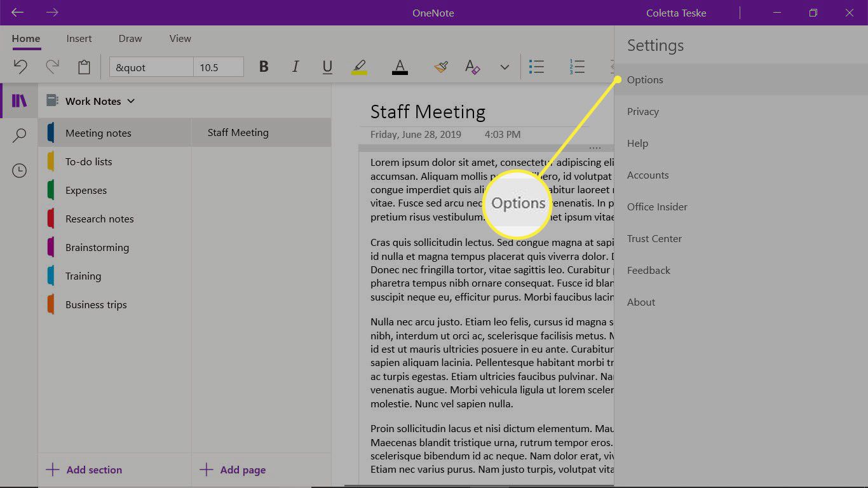Toggle Bold formatting
The height and width of the screenshot is (488, 868).
click(264, 67)
